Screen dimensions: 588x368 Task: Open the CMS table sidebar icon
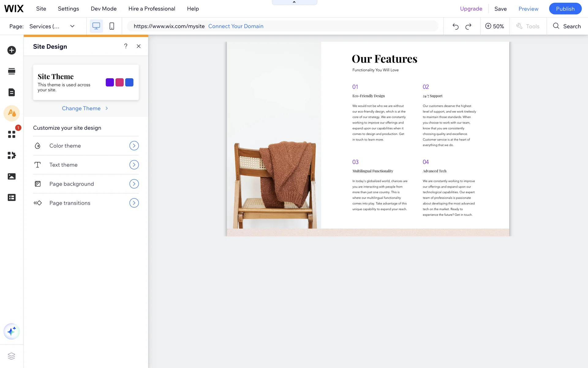(x=12, y=197)
